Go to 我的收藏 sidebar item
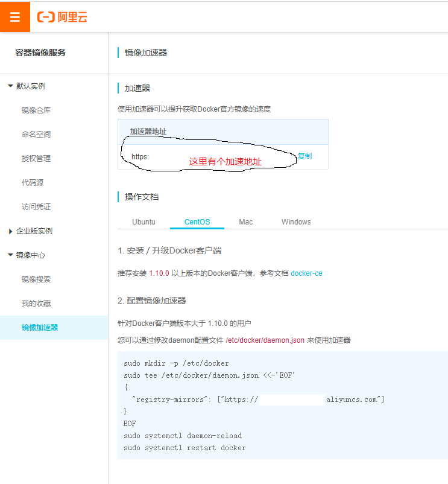Image resolution: width=448 pixels, height=484 pixels. click(x=36, y=304)
